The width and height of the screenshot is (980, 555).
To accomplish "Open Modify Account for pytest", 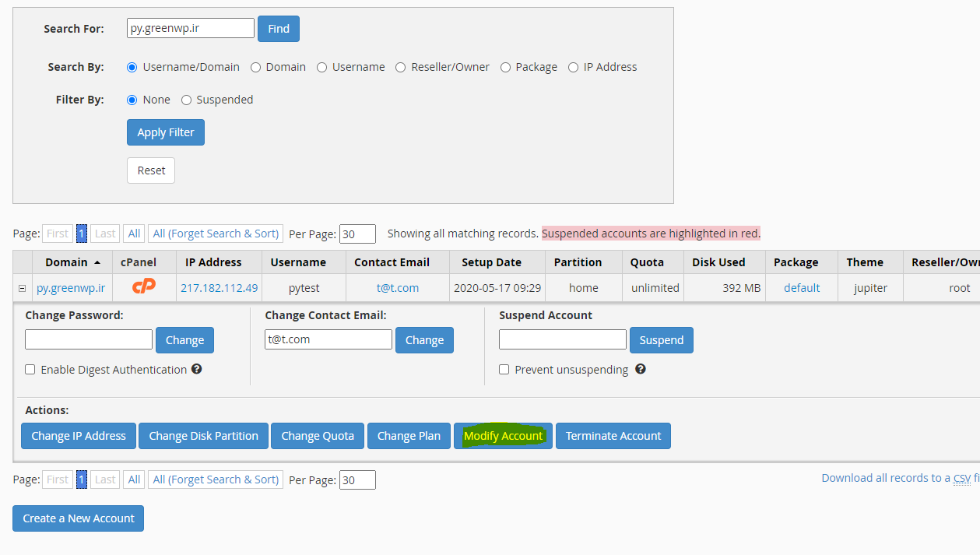I will 503,436.
